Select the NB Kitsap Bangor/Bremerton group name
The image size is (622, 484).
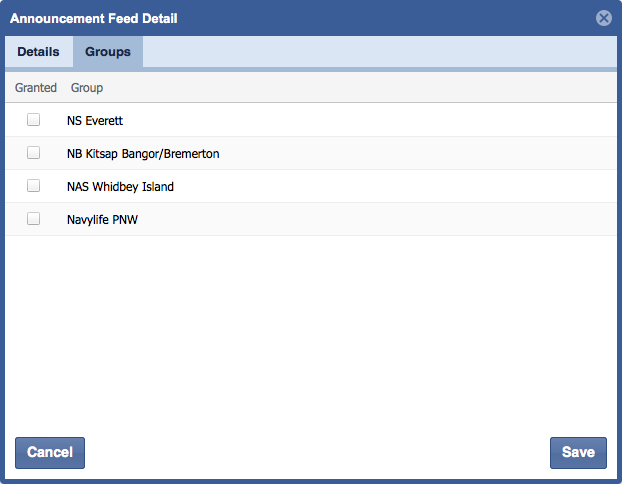tap(143, 154)
